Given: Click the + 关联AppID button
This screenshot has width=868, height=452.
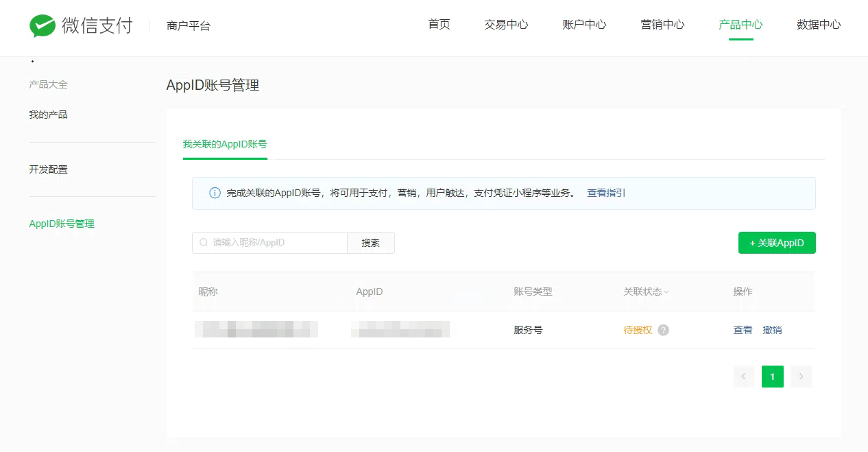Looking at the screenshot, I should coord(777,243).
